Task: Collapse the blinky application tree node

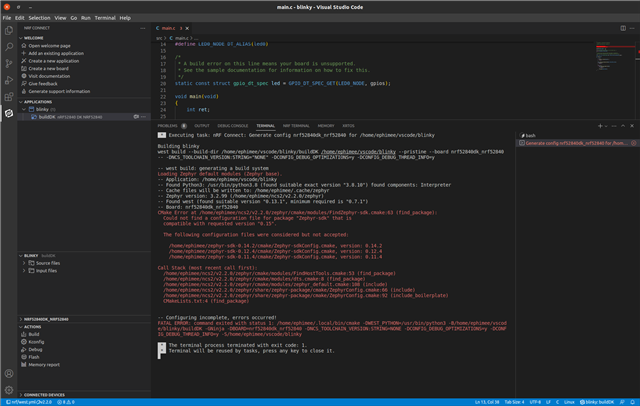Action: [x=24, y=109]
